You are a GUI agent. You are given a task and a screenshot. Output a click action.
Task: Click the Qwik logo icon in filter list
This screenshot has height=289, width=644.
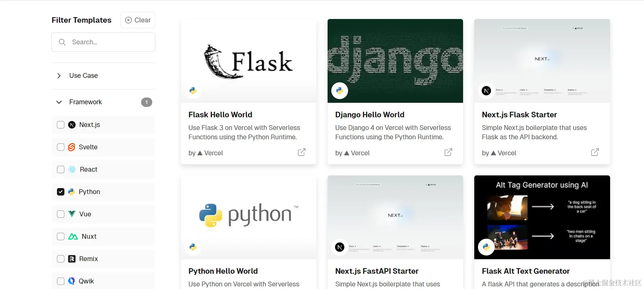coord(71,281)
